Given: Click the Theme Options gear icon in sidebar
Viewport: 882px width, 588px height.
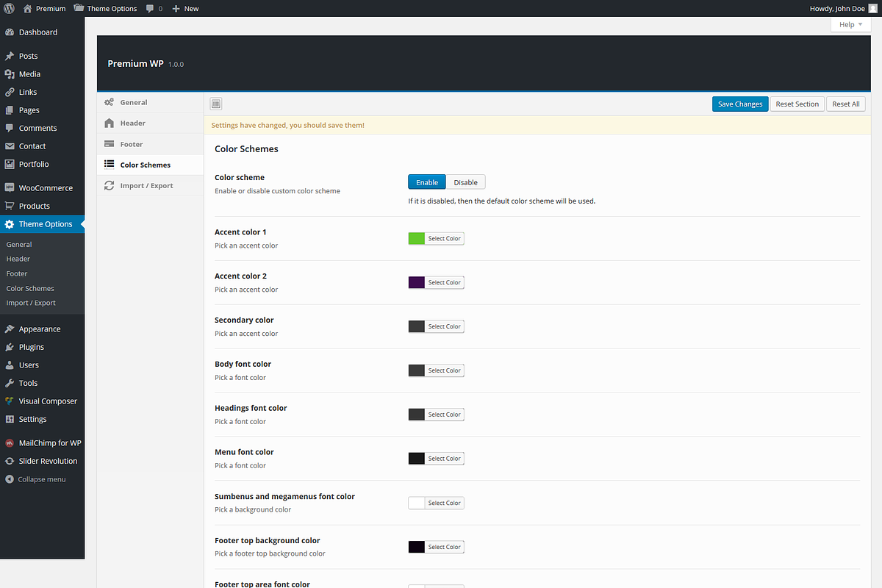Looking at the screenshot, I should coord(10,224).
